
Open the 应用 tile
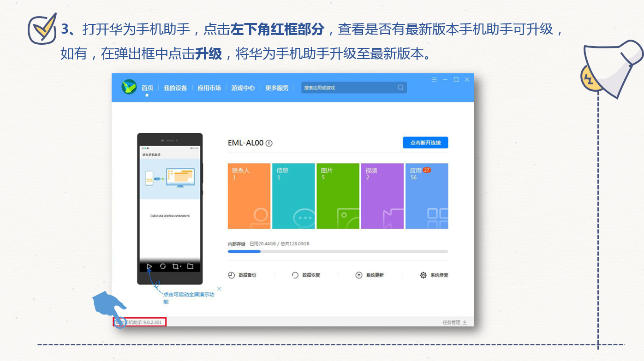point(427,196)
